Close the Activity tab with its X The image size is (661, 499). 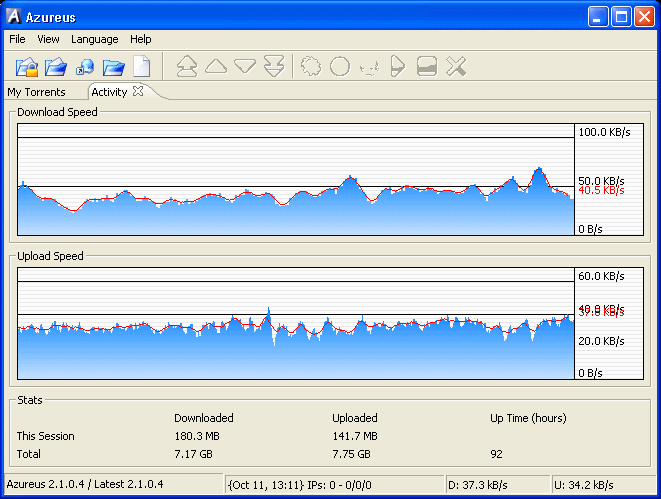(138, 91)
